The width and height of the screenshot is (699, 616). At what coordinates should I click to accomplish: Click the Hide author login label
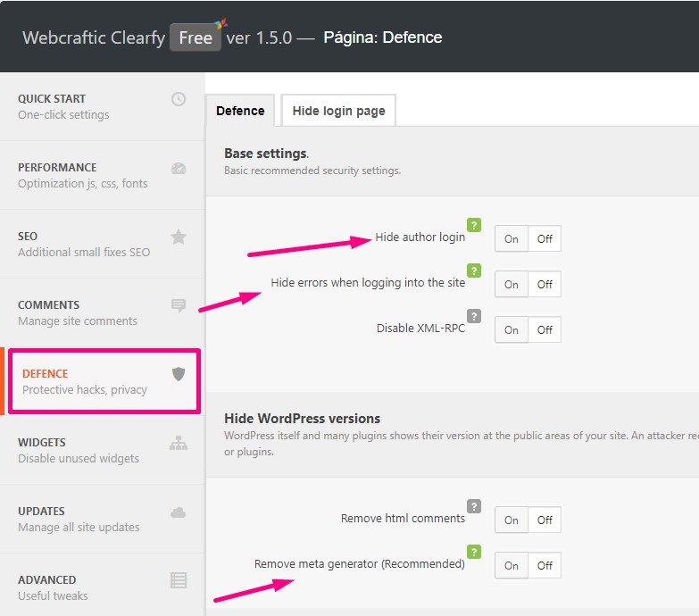(420, 237)
